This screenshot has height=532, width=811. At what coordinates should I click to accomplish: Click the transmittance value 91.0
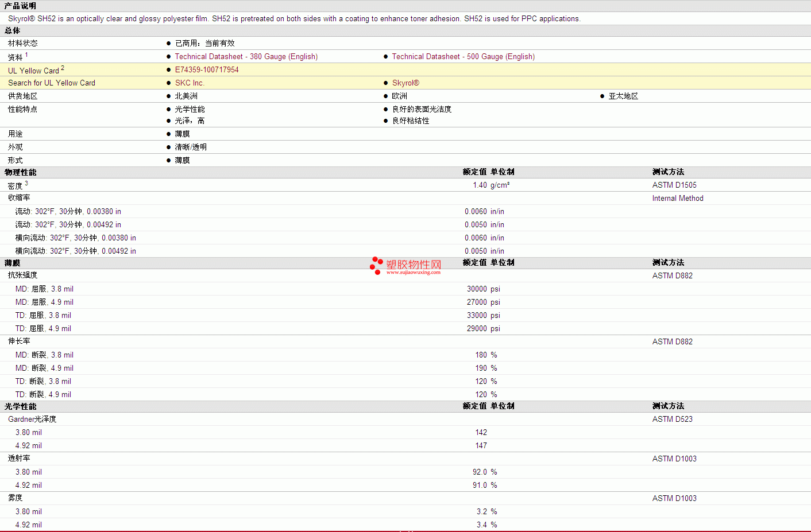(480, 485)
